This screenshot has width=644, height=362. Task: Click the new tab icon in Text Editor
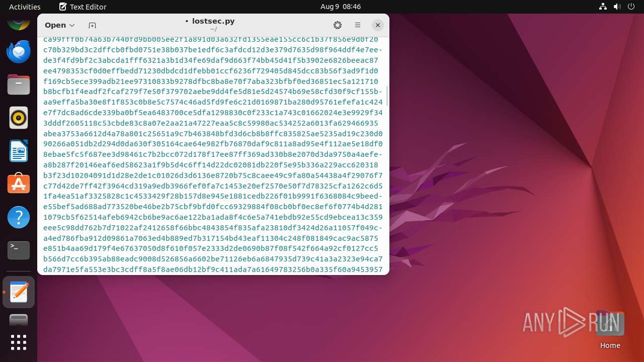tap(92, 25)
